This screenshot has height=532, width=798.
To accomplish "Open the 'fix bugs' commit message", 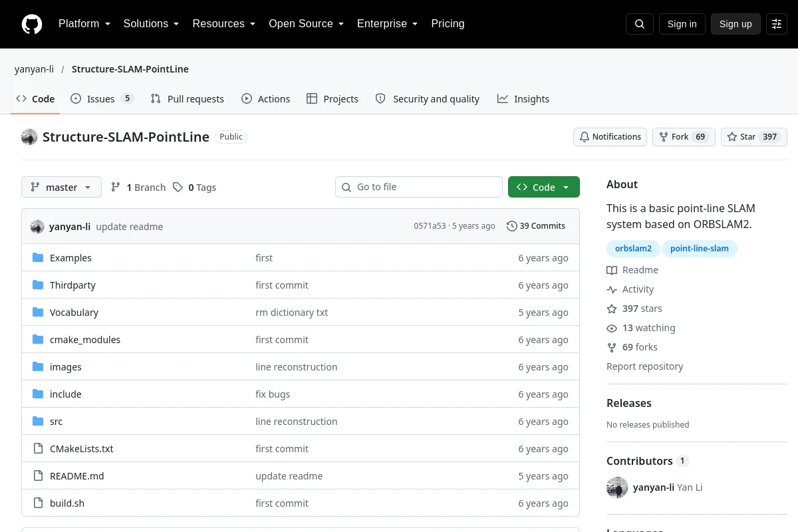I will tap(273, 394).
